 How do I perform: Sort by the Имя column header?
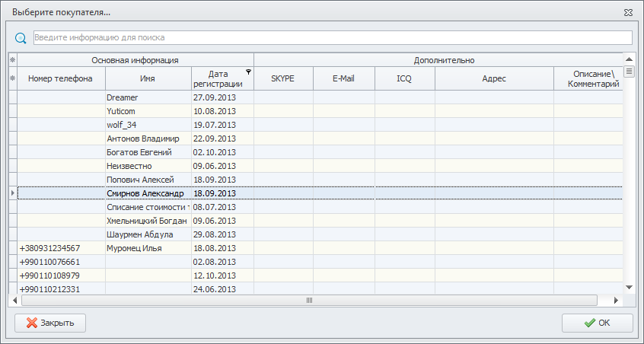[148, 78]
